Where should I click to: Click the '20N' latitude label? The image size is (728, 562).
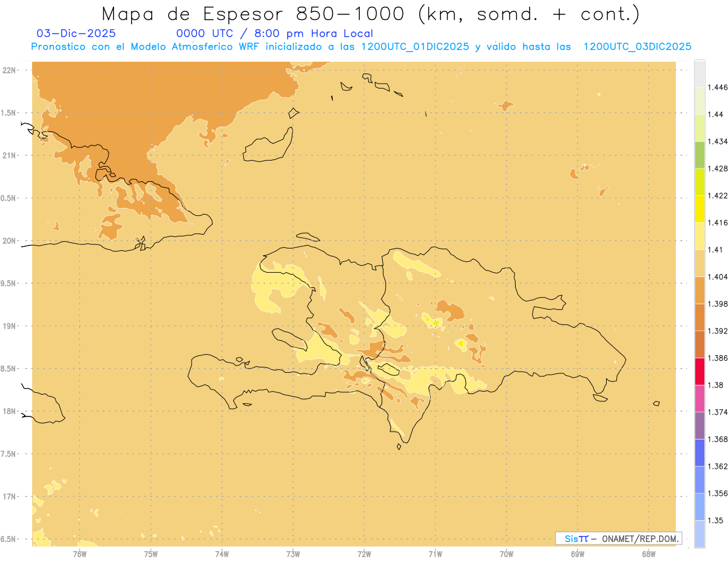point(10,241)
